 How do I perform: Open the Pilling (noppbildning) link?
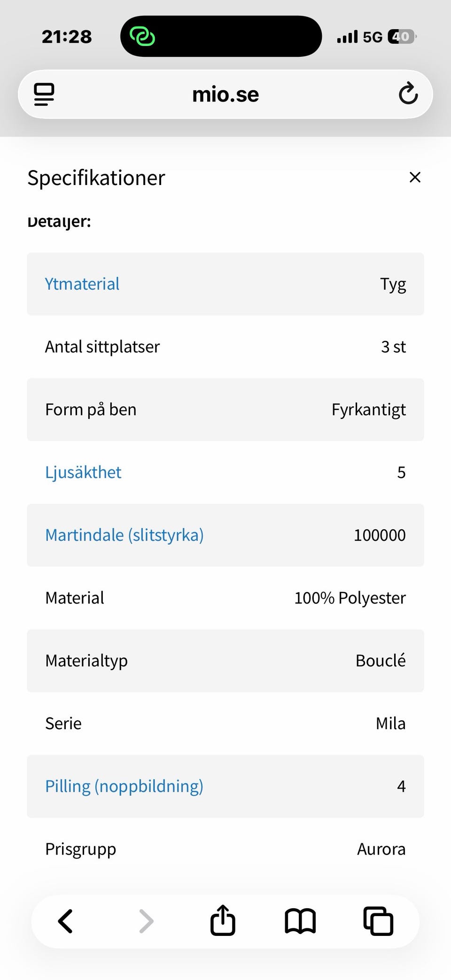click(x=124, y=787)
